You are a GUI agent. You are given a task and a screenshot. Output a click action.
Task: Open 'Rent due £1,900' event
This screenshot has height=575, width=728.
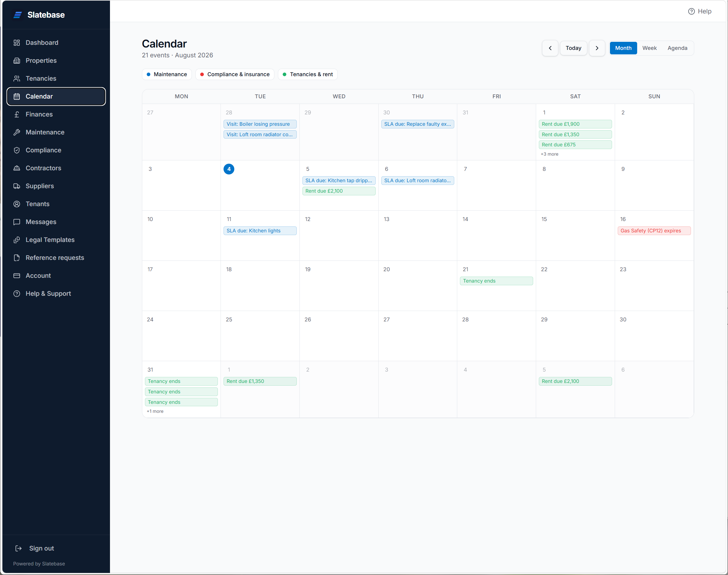click(575, 124)
